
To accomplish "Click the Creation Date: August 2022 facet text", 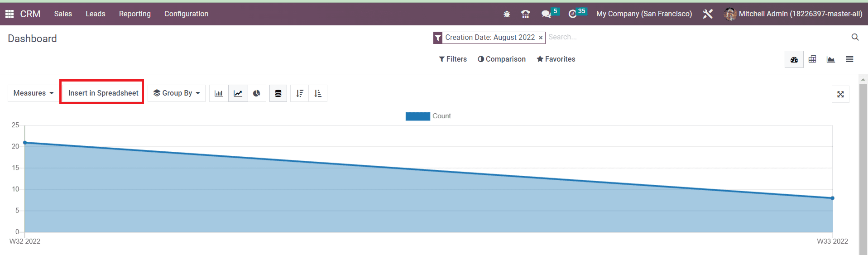I will (490, 38).
